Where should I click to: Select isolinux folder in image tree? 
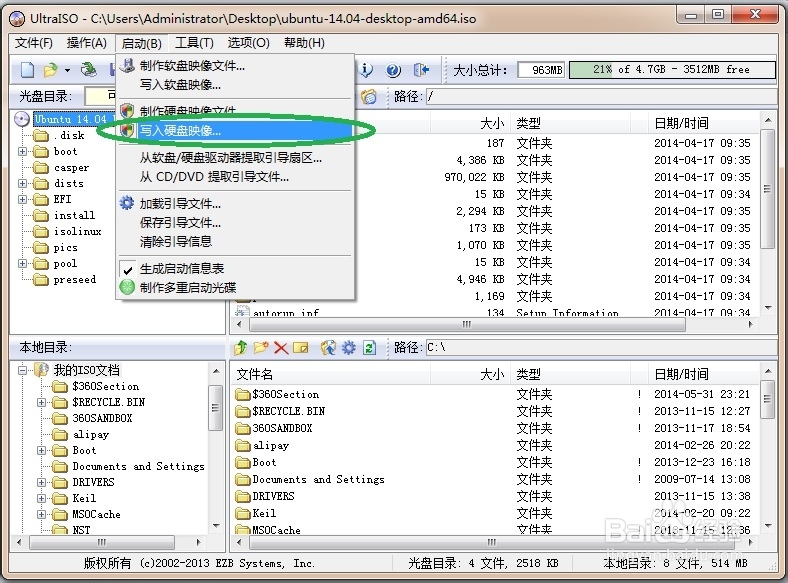77,231
